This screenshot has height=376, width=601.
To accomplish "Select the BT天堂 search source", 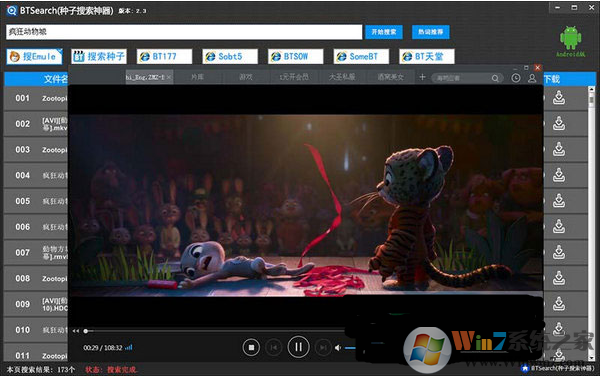I will click(x=427, y=56).
